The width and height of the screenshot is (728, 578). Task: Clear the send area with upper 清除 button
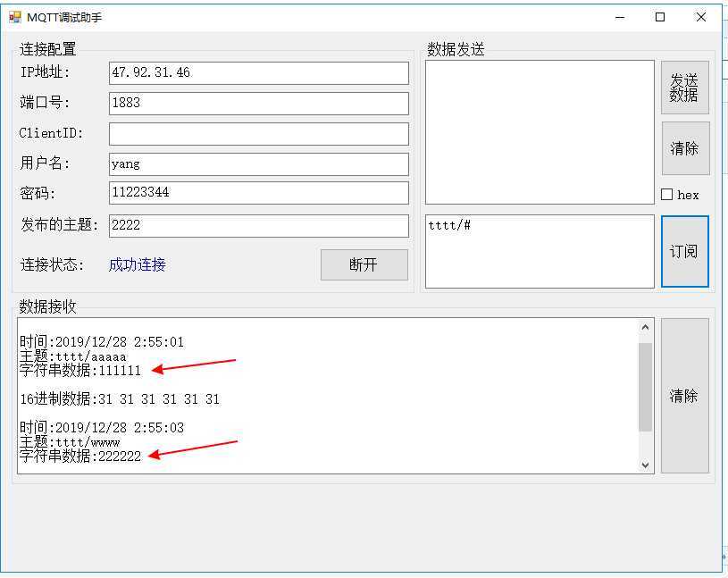pos(685,148)
